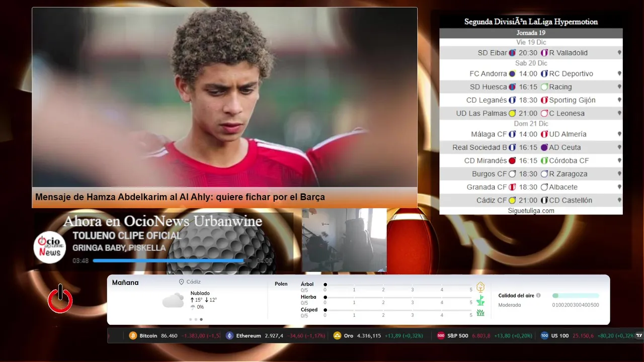Viewport: 644px width, 362px height.
Task: Click the Real Sociedad B team name
Action: [479, 148]
